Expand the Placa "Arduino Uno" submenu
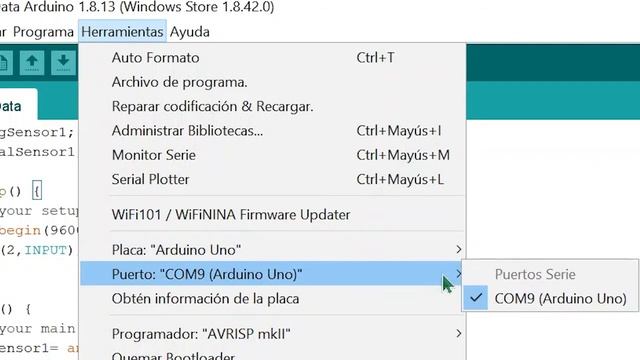Screen dimensions: 640x360 [273, 249]
